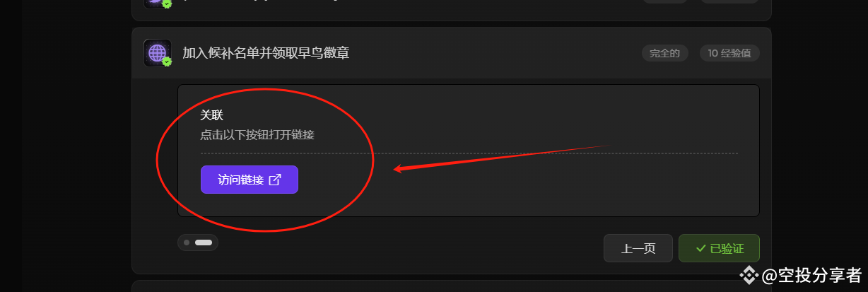Expand the partially visible task card below
Image resolution: width=868 pixels, height=292 pixels.
coord(451,286)
